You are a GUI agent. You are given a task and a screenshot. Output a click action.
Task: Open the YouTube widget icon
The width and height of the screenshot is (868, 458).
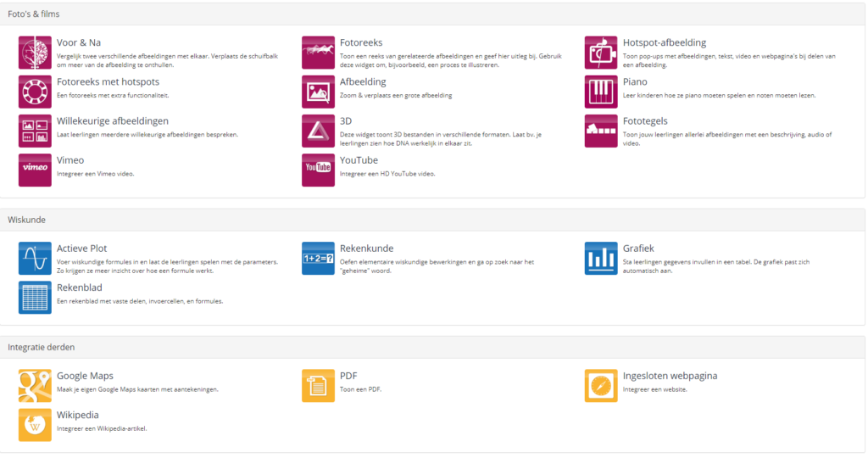point(318,170)
